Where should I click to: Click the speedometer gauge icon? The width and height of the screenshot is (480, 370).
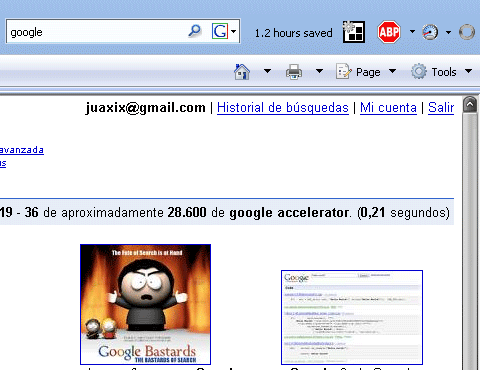coord(430,32)
